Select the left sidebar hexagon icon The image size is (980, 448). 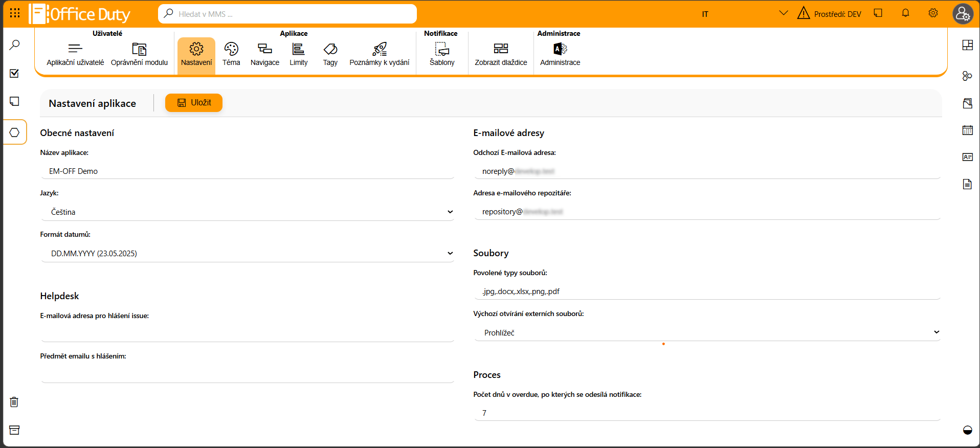[x=15, y=132]
